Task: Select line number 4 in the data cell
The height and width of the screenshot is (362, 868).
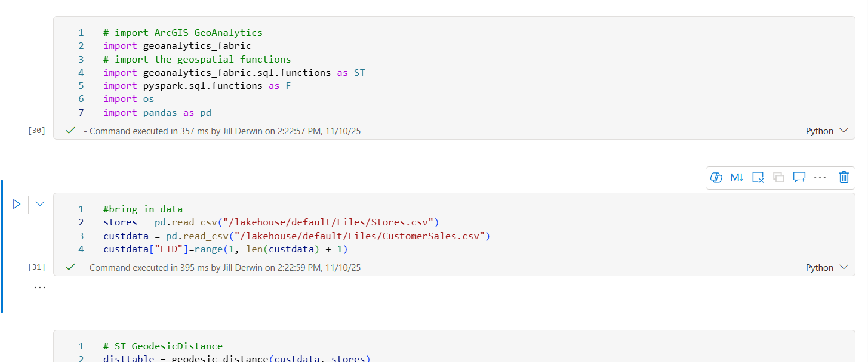Action: pyautogui.click(x=81, y=249)
